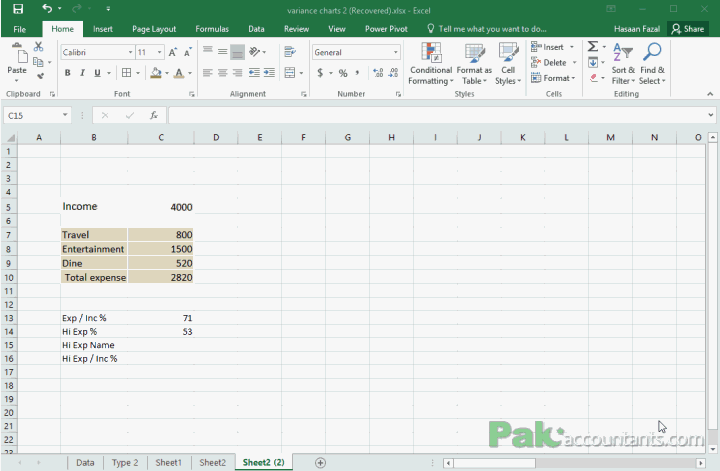Activate the Format Painter brush
This screenshot has width=720, height=471.
(x=40, y=76)
